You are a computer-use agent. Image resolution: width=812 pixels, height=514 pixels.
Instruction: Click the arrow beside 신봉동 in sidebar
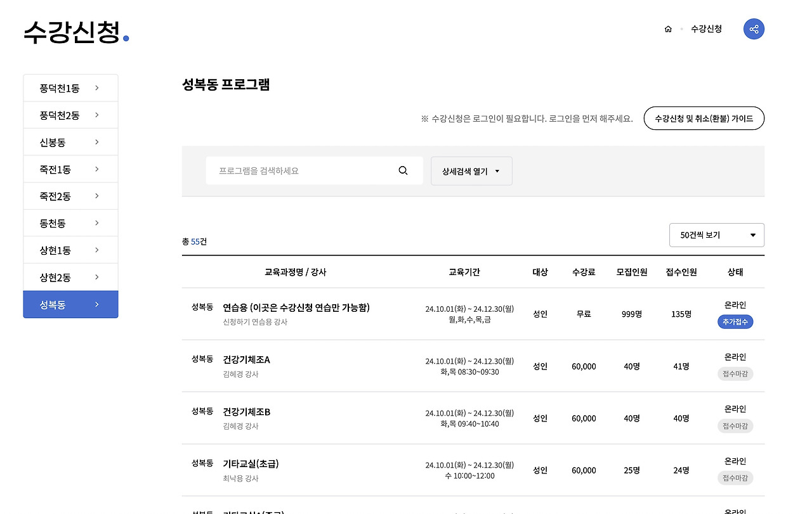coord(96,142)
